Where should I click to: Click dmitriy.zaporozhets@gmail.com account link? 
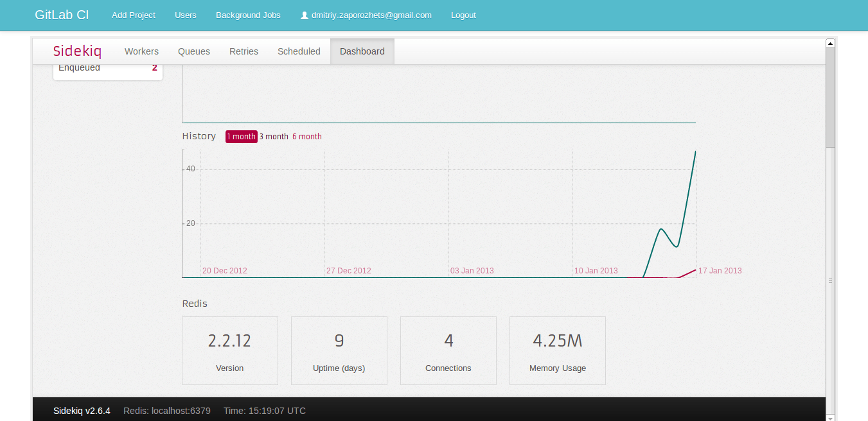coord(371,15)
